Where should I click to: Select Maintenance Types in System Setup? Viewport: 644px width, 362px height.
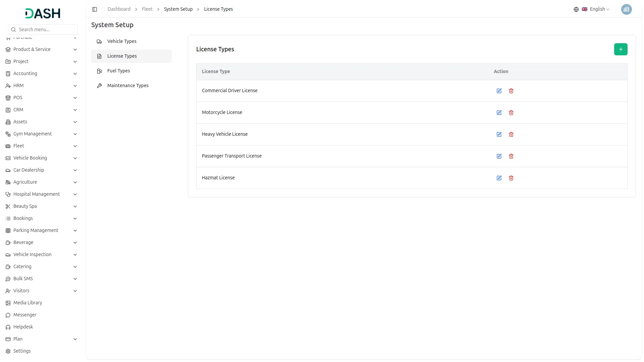(x=131, y=86)
